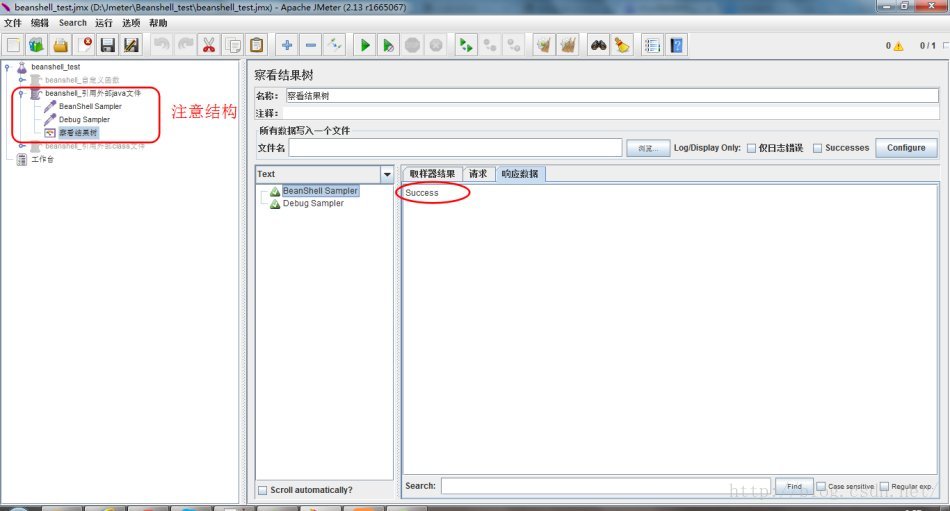Screen dimensions: 950x511
Task: Open the 帮助 menu
Action: tap(158, 23)
